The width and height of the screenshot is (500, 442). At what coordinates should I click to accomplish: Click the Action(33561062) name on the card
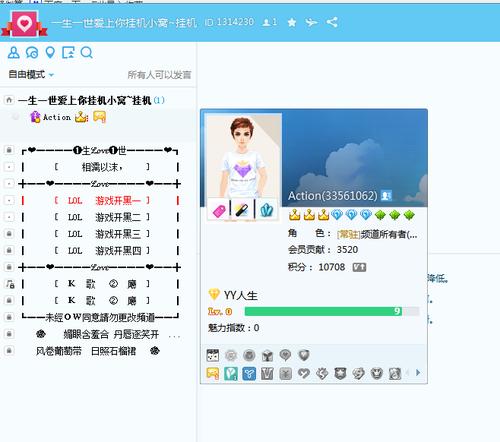click(x=332, y=196)
